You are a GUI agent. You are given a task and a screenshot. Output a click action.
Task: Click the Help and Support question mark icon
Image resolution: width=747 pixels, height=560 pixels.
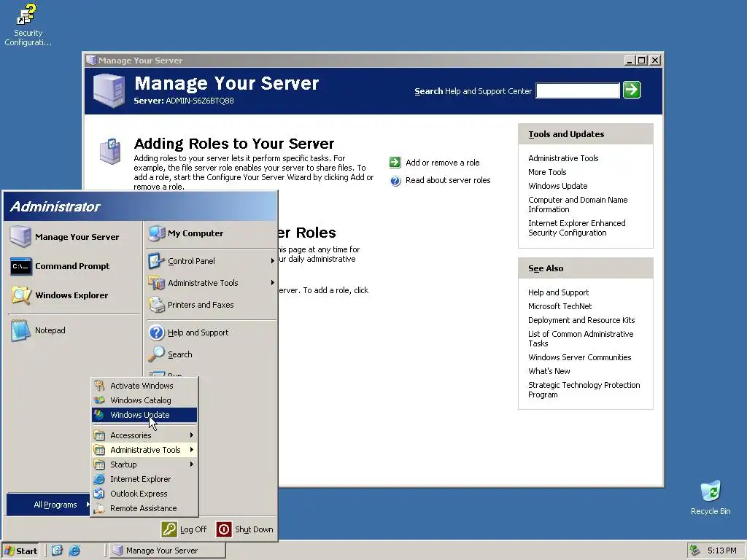[x=156, y=332]
